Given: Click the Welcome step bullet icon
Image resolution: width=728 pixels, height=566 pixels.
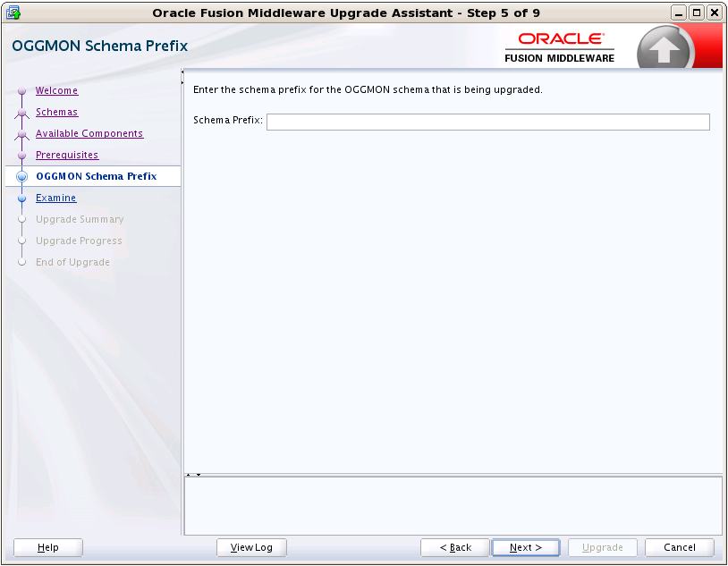Looking at the screenshot, I should click(x=21, y=90).
